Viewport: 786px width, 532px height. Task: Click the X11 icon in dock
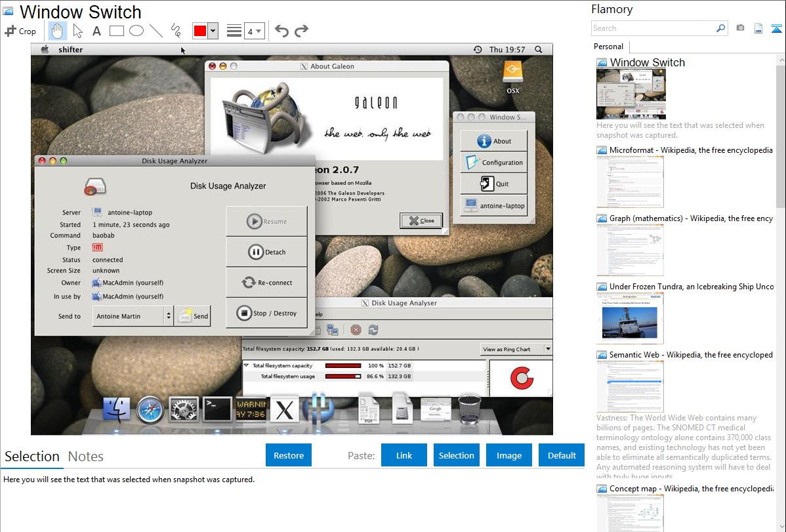[x=284, y=411]
